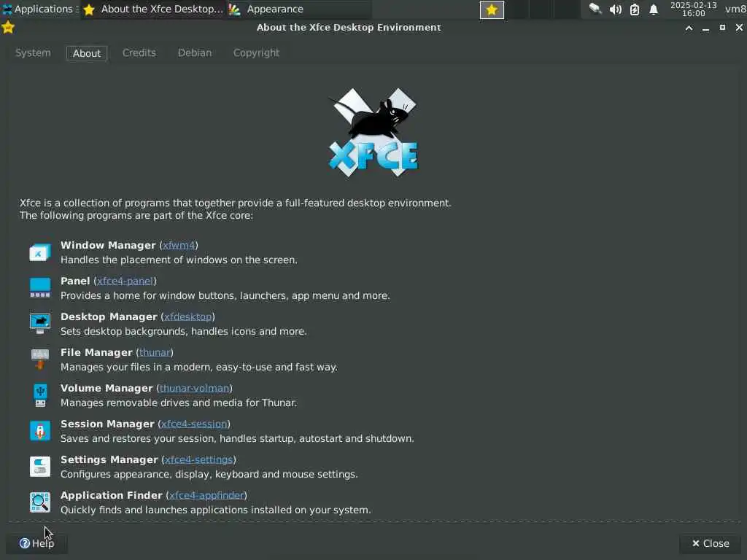
Task: Click the Panel component icon
Action: (x=40, y=288)
